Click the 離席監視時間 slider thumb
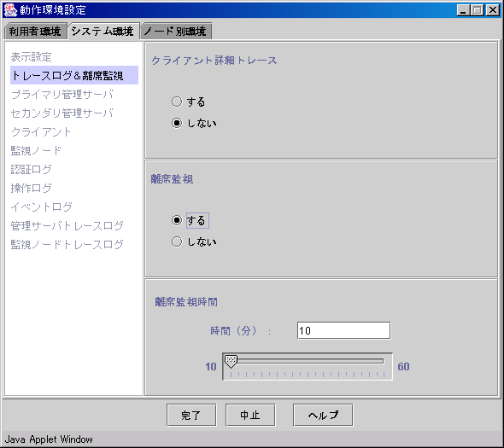The image size is (504, 448). point(231,361)
